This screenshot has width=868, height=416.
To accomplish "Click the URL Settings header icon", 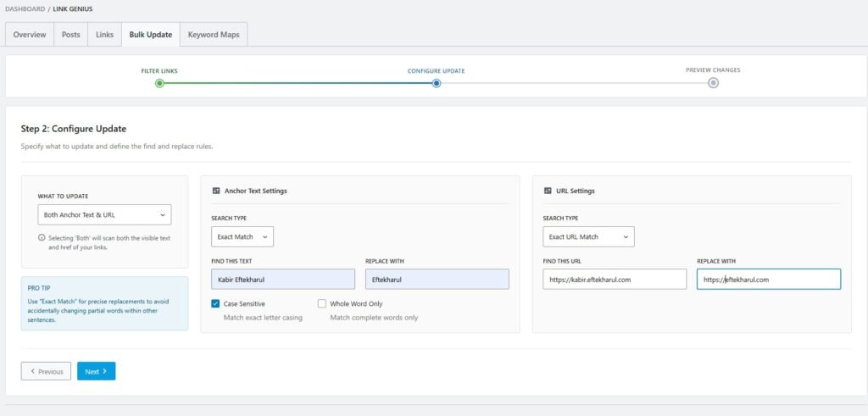I will pos(548,191).
